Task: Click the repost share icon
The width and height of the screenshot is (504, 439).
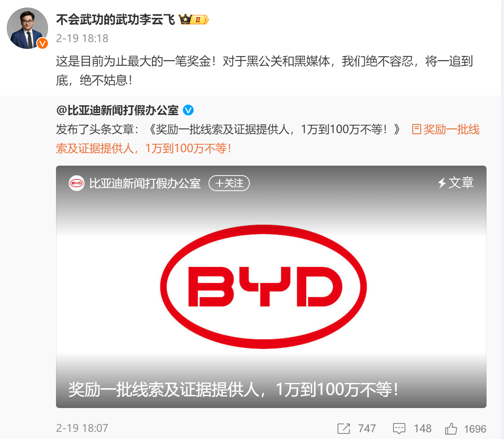Action: 344,429
